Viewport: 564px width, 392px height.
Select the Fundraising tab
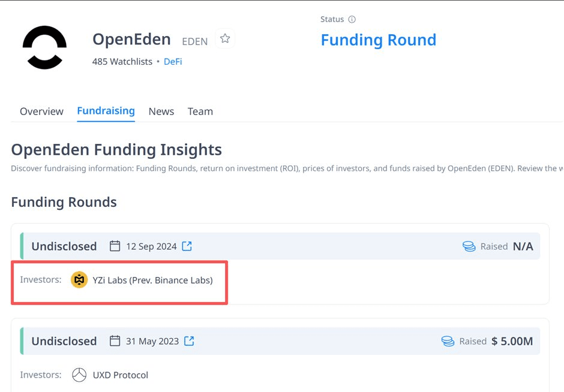pyautogui.click(x=106, y=111)
